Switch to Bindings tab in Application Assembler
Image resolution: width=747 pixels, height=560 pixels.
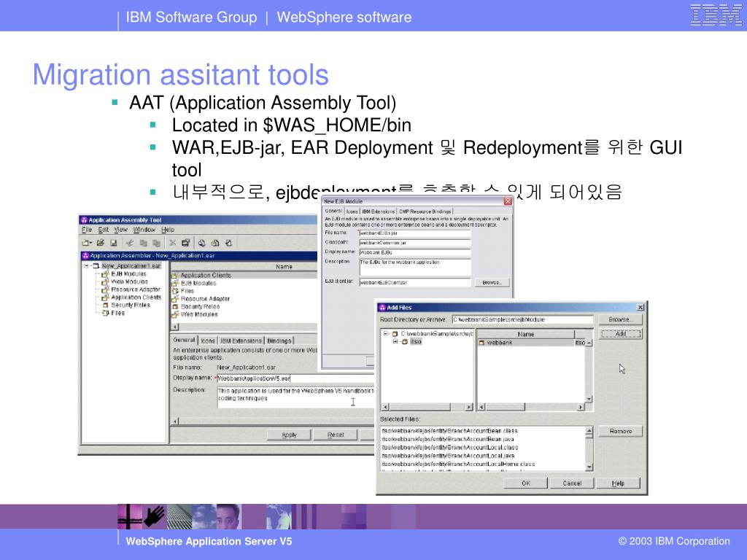[x=279, y=341]
